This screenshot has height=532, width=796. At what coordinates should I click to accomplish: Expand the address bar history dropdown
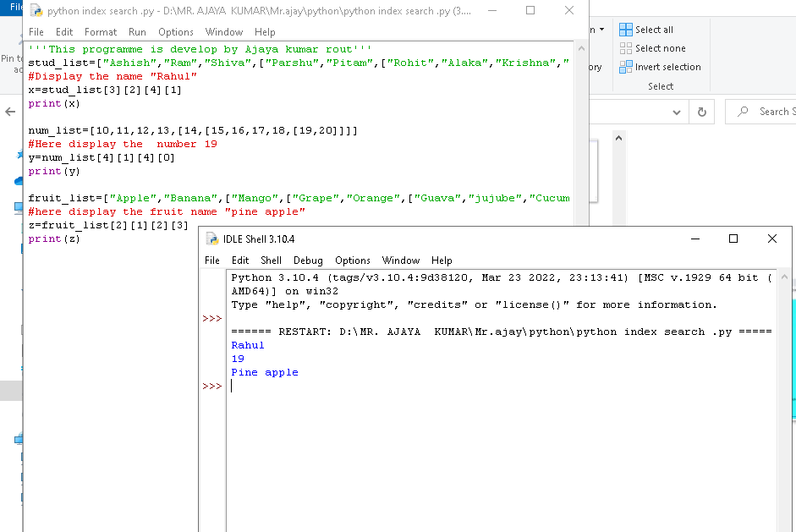tap(676, 112)
